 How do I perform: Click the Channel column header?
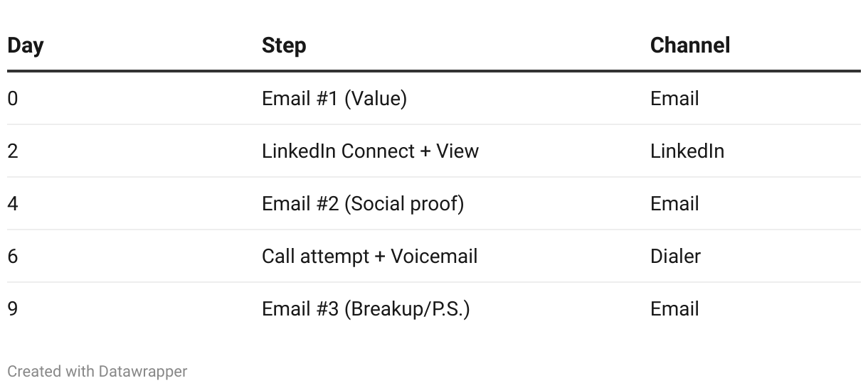(689, 45)
